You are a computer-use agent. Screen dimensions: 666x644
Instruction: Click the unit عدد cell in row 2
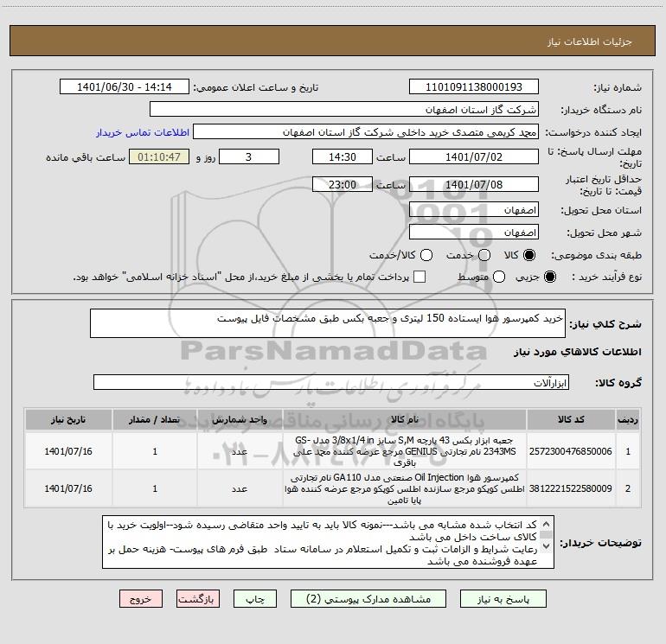pos(240,488)
